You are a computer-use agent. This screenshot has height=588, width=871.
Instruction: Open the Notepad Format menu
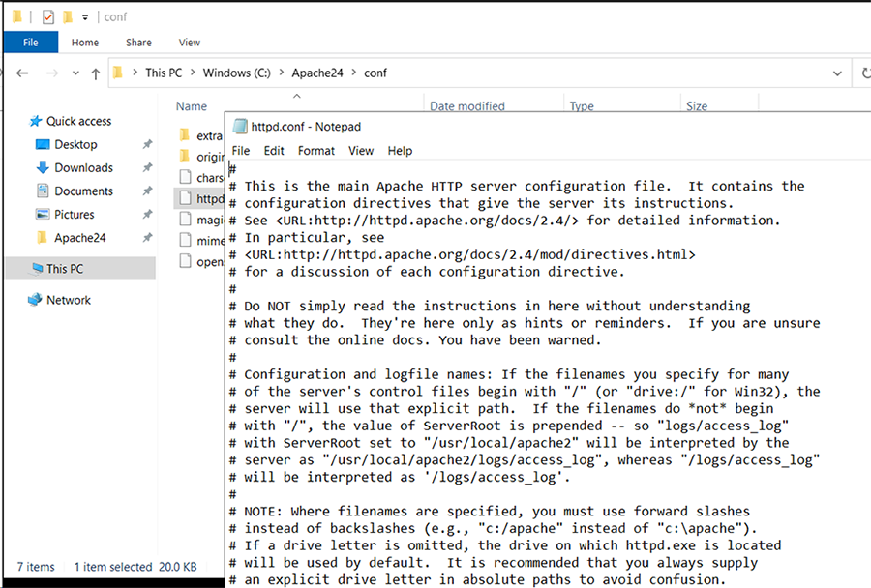315,151
